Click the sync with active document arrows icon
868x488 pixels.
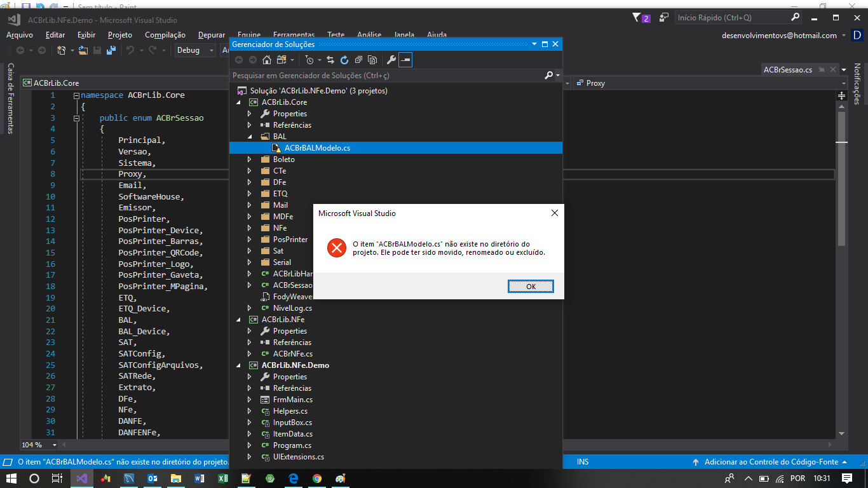pos(330,60)
